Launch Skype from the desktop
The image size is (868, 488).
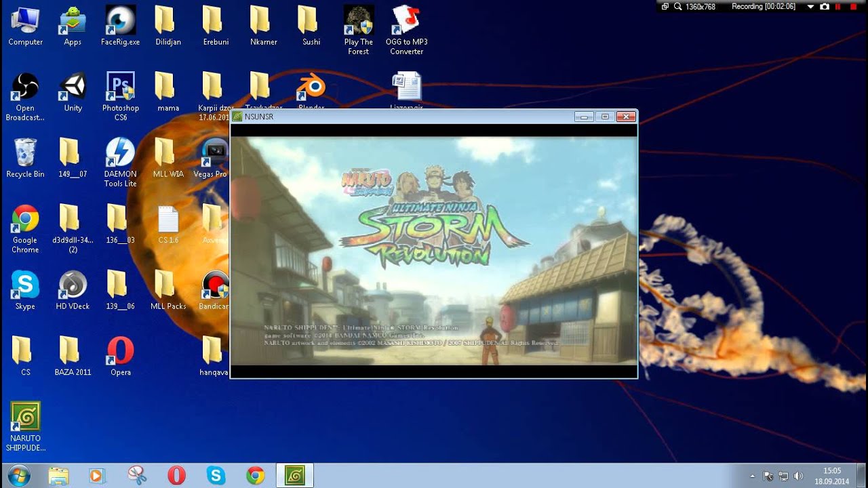pos(25,291)
